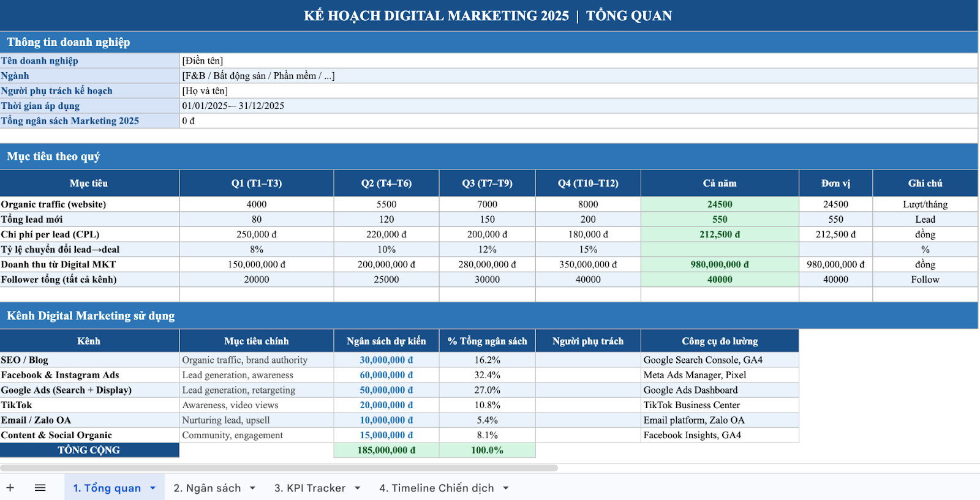This screenshot has width=980, height=500.
Task: Click the Cả năm column header
Action: point(720,184)
